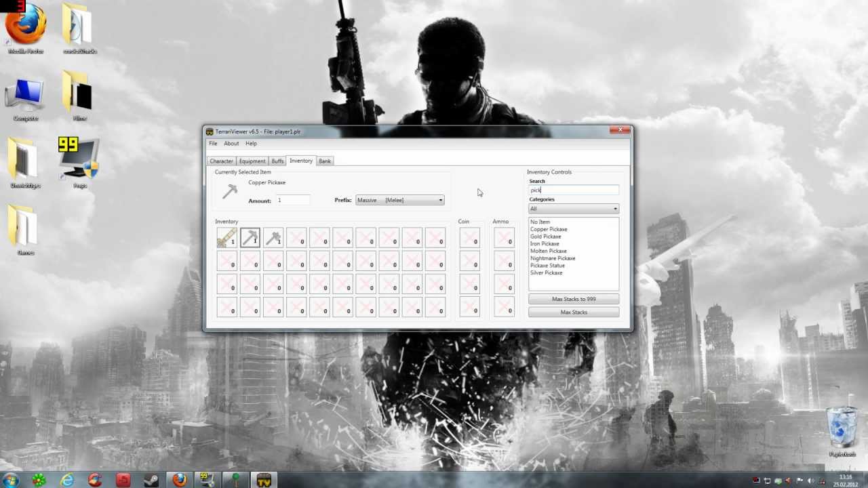Open the Computer desktop icon
Screen dimensions: 868x488
click(26, 100)
